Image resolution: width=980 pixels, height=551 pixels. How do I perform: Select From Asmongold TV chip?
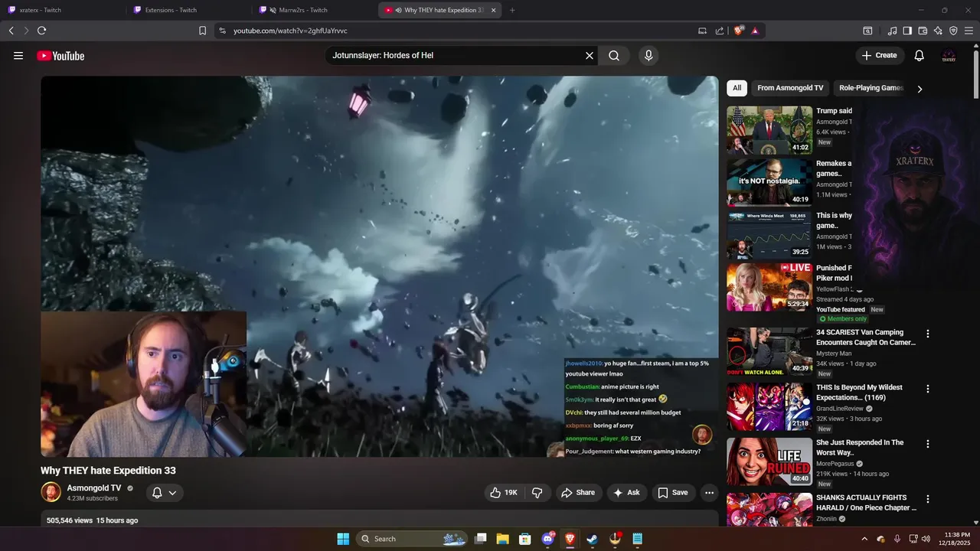790,88
